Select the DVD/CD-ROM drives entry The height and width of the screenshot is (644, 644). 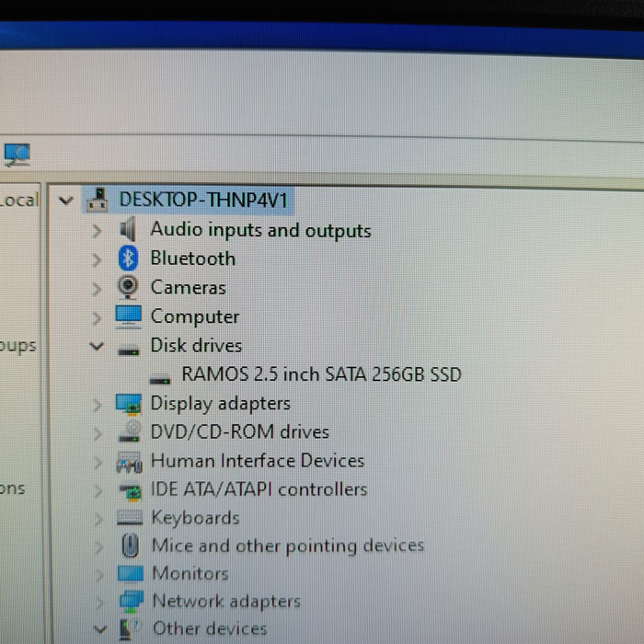coord(239,431)
